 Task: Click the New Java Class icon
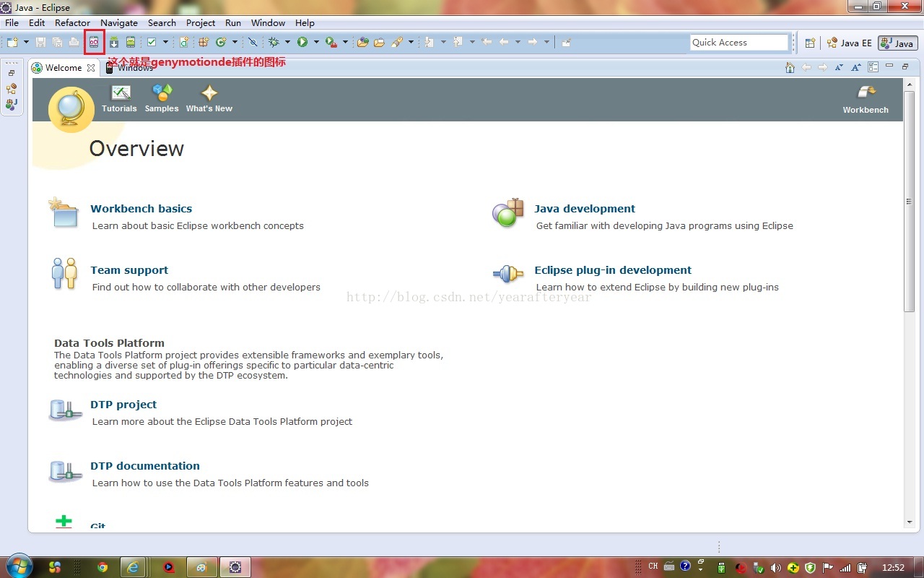click(x=221, y=43)
